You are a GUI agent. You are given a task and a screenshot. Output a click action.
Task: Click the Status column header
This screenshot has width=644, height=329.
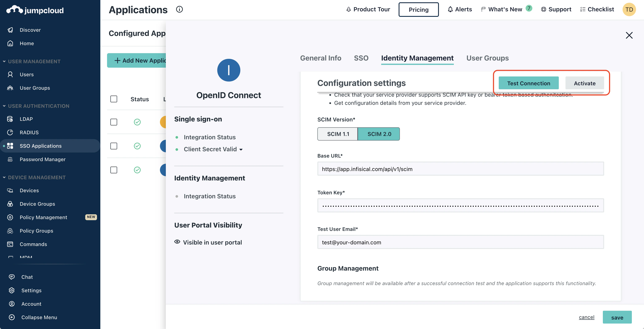(140, 99)
